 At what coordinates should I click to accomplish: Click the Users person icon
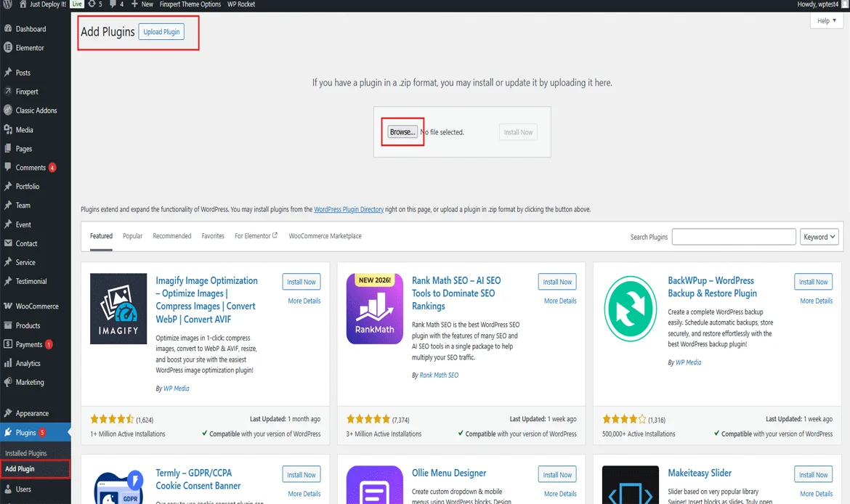pos(8,488)
